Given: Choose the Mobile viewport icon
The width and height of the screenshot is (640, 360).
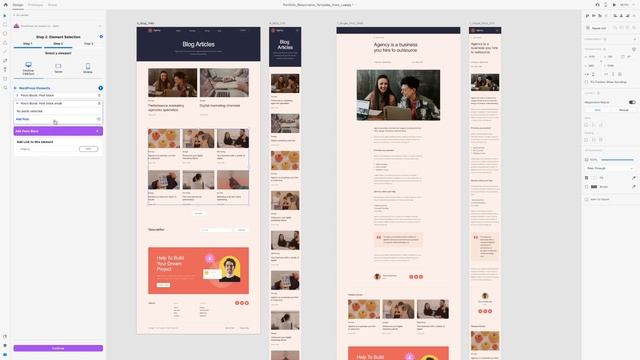Looking at the screenshot, I should pos(88,66).
